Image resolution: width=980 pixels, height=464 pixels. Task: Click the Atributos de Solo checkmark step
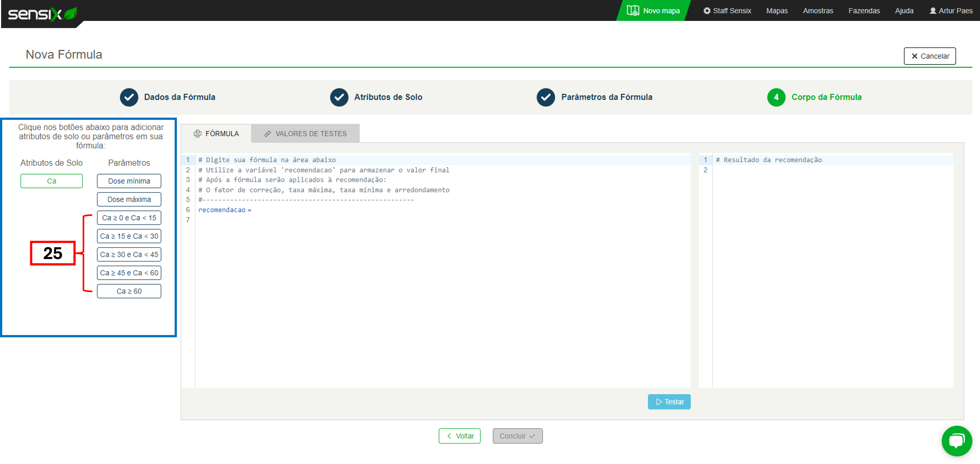pyautogui.click(x=339, y=97)
